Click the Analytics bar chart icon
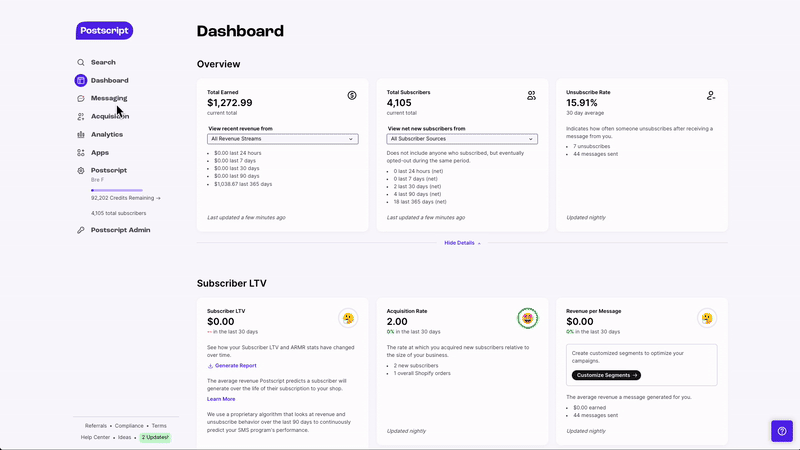800x450 pixels. [81, 135]
